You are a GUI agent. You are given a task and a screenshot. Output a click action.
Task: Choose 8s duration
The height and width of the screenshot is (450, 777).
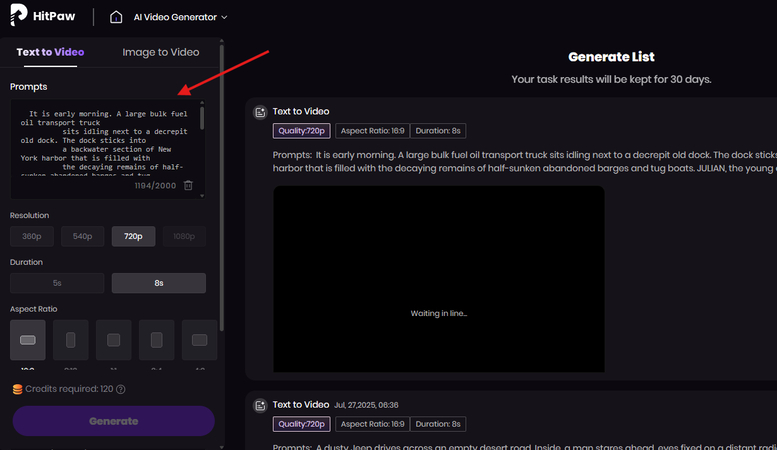pyautogui.click(x=159, y=283)
